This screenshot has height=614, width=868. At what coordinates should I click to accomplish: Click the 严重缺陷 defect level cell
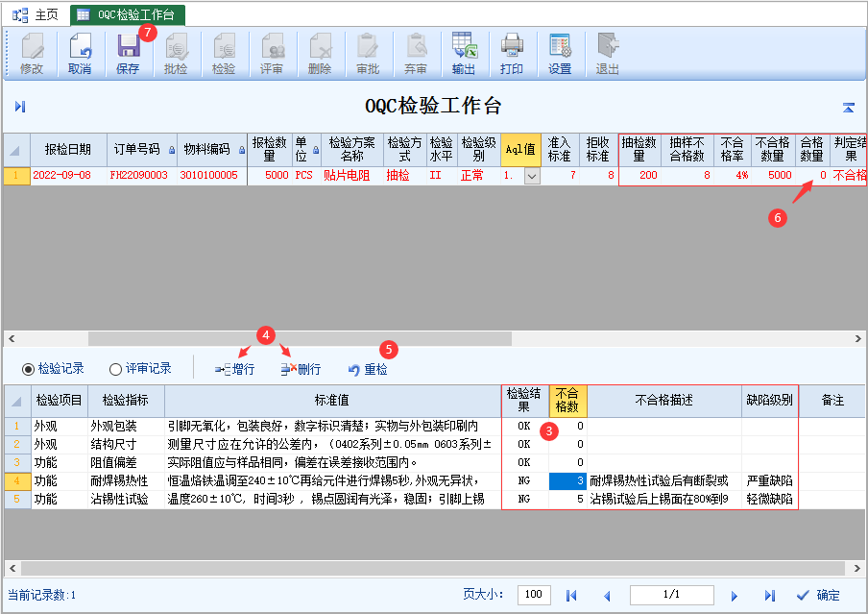click(x=769, y=481)
